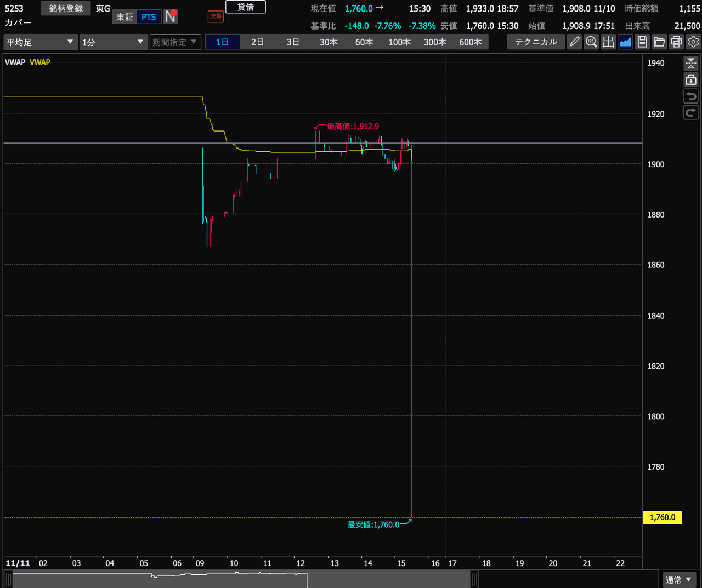This screenshot has width=702, height=588.
Task: Click the 銘柄登録 button
Action: tap(66, 8)
